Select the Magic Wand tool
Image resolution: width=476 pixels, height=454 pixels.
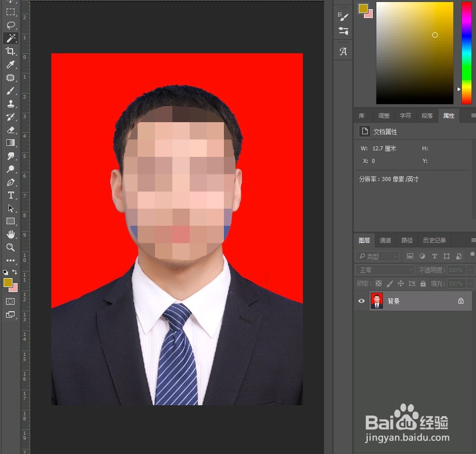coord(11,38)
